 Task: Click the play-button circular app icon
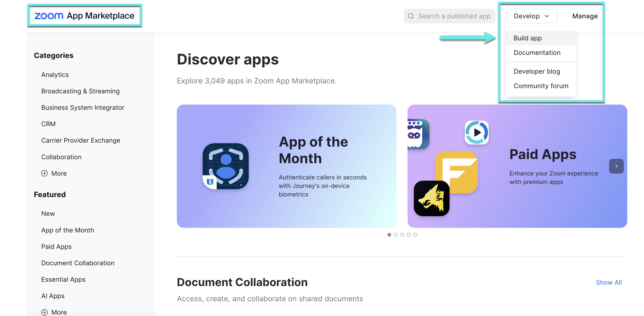[x=477, y=133]
